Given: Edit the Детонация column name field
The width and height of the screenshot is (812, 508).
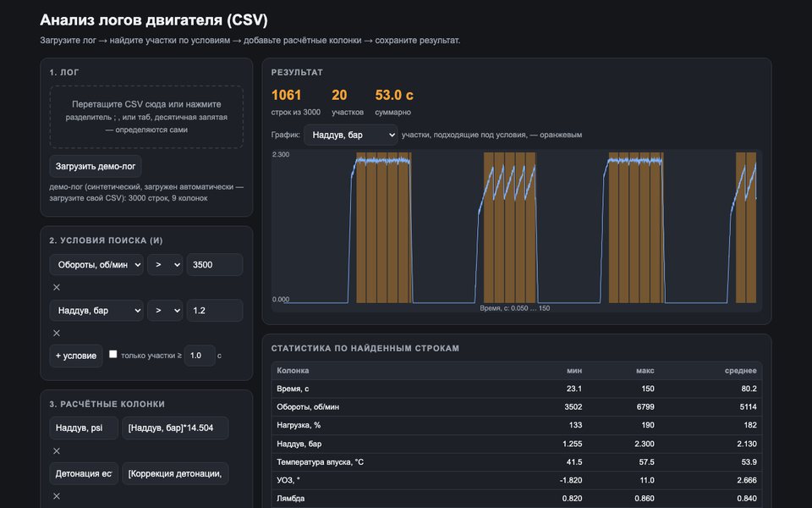Looking at the screenshot, I should 84,473.
